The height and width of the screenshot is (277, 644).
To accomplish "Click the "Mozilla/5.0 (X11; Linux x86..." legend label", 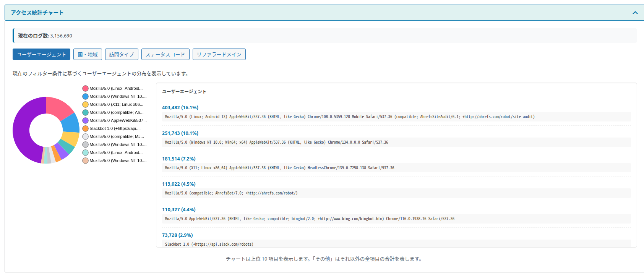I will [x=117, y=104].
